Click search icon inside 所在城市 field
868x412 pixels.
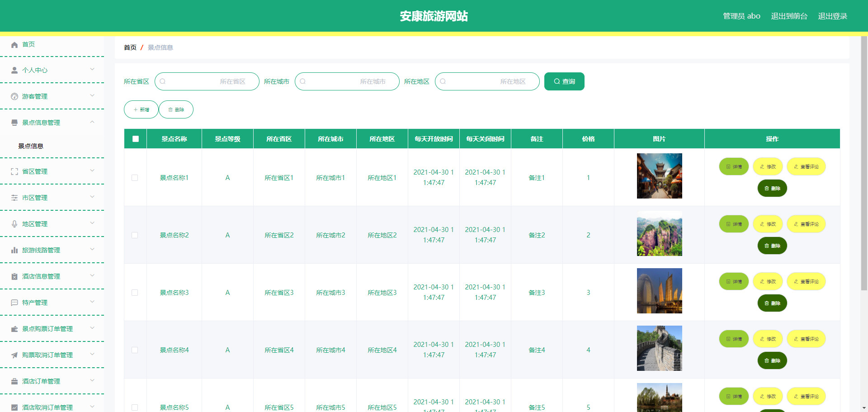pos(303,81)
